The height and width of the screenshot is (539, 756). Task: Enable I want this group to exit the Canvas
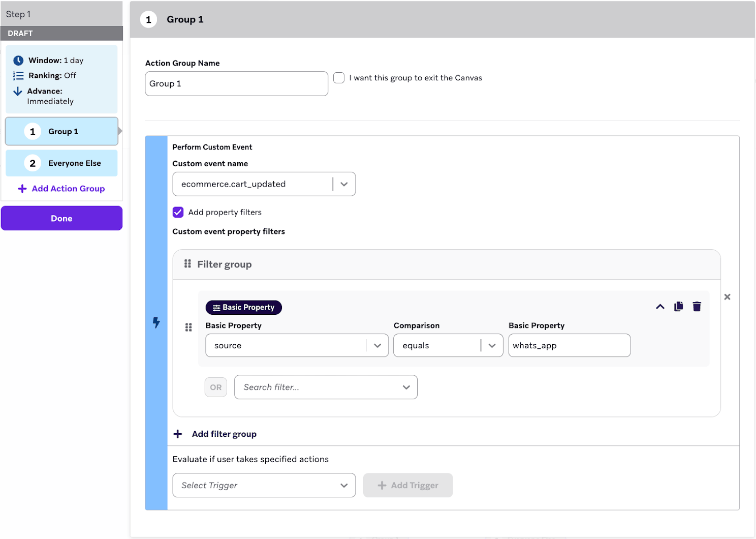click(339, 77)
